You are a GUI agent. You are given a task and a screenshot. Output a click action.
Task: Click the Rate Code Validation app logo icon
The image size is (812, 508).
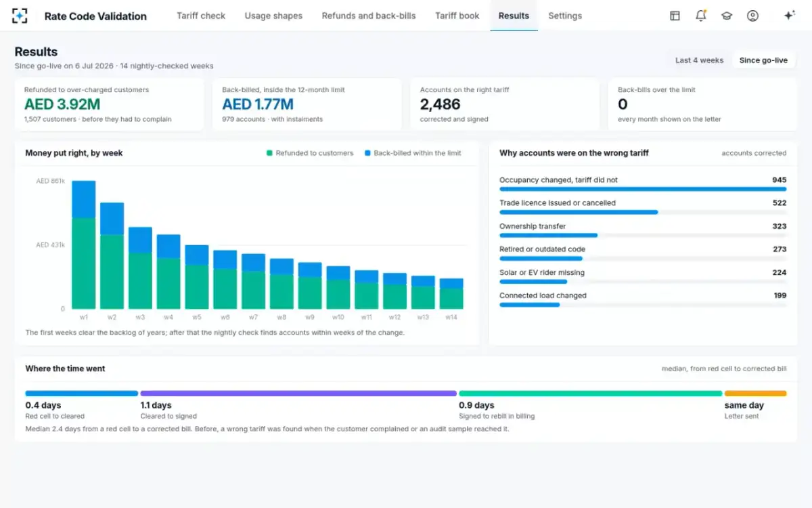click(x=20, y=16)
